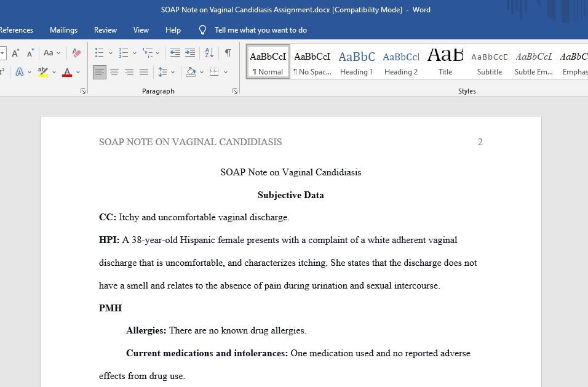Click the Allergies label in the document
Viewport: 588px width, 387px height.
pos(146,331)
